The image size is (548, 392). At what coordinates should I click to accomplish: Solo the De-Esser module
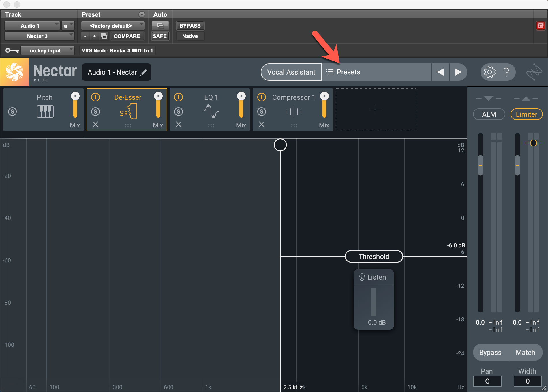[95, 111]
